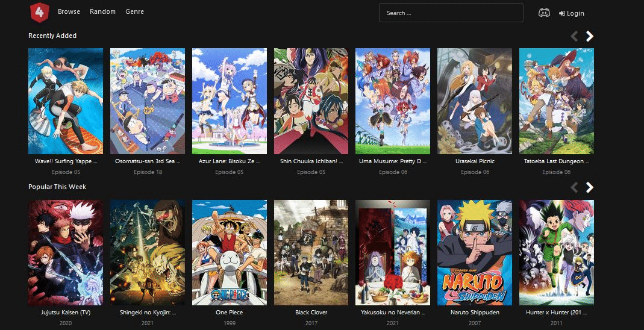Click the red hexagon site logo
Image resolution: width=644 pixels, height=330 pixels.
click(x=40, y=12)
